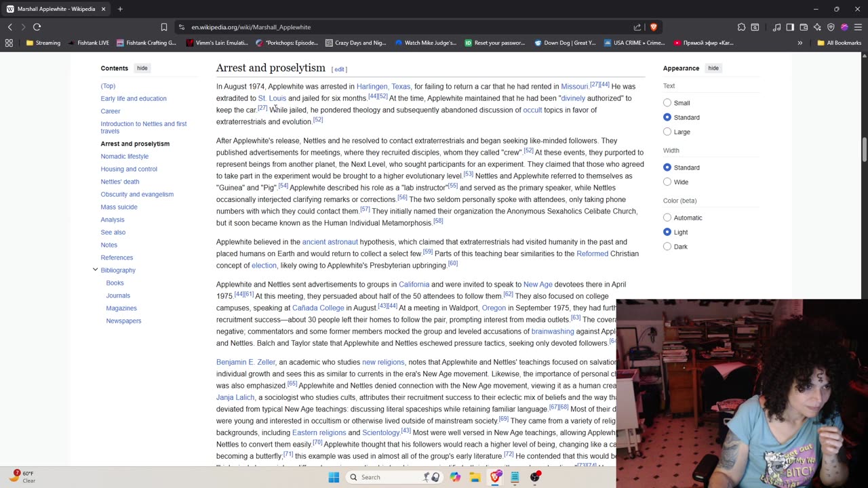Screen dimensions: 868x488
Task: Open the OBS icon in the taskbar
Action: (535, 477)
